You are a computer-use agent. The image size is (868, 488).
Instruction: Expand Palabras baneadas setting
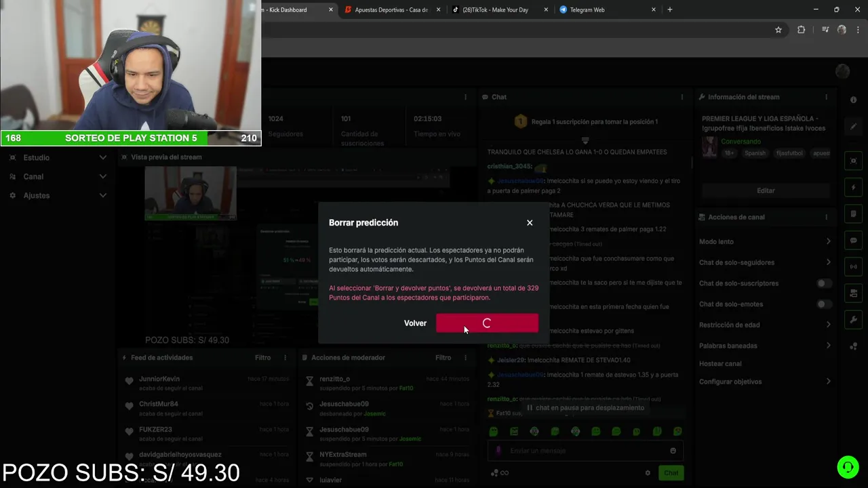(x=765, y=346)
